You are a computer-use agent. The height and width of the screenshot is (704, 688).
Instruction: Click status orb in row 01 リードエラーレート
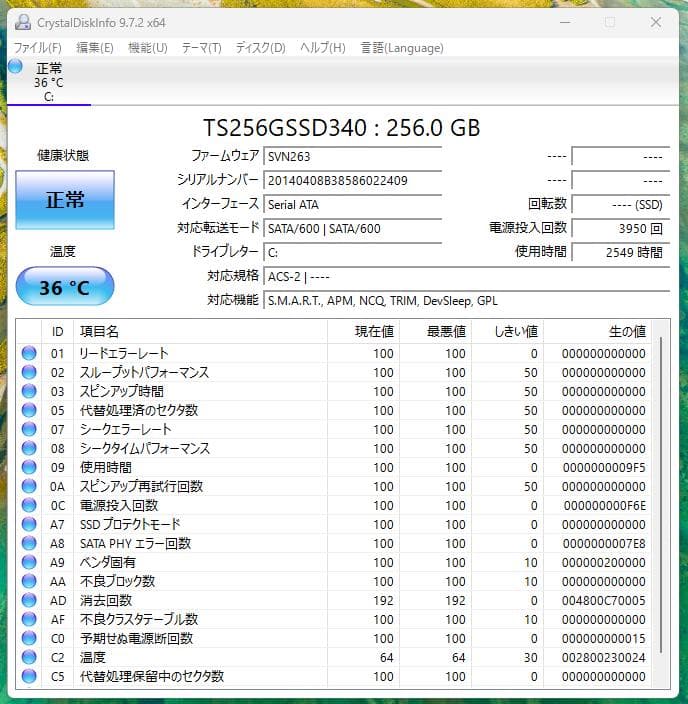(29, 353)
